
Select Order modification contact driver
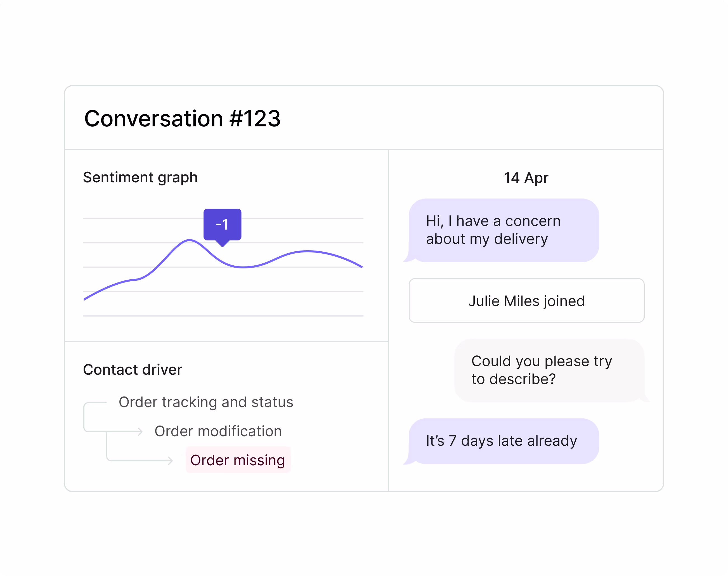(218, 431)
